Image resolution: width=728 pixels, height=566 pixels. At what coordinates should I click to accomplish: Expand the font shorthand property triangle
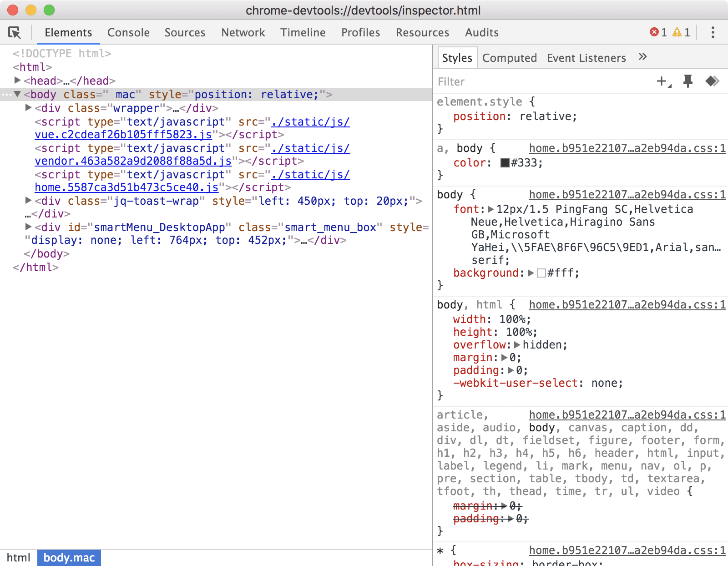[x=490, y=209]
